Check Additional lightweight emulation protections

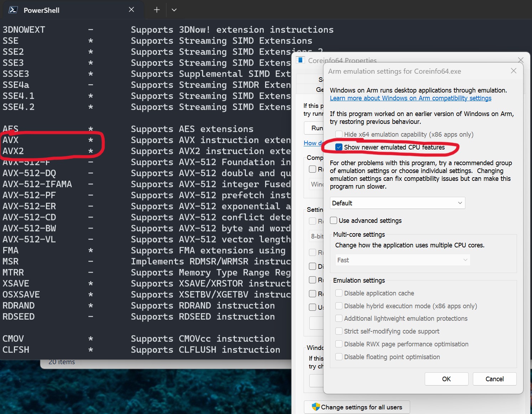(x=339, y=318)
